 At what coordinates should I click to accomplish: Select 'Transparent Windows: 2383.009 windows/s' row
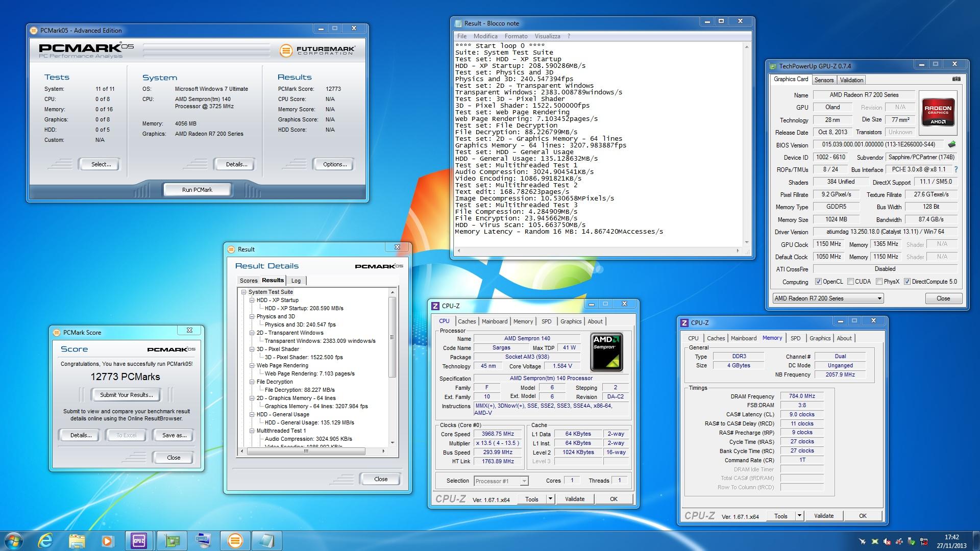tap(320, 341)
